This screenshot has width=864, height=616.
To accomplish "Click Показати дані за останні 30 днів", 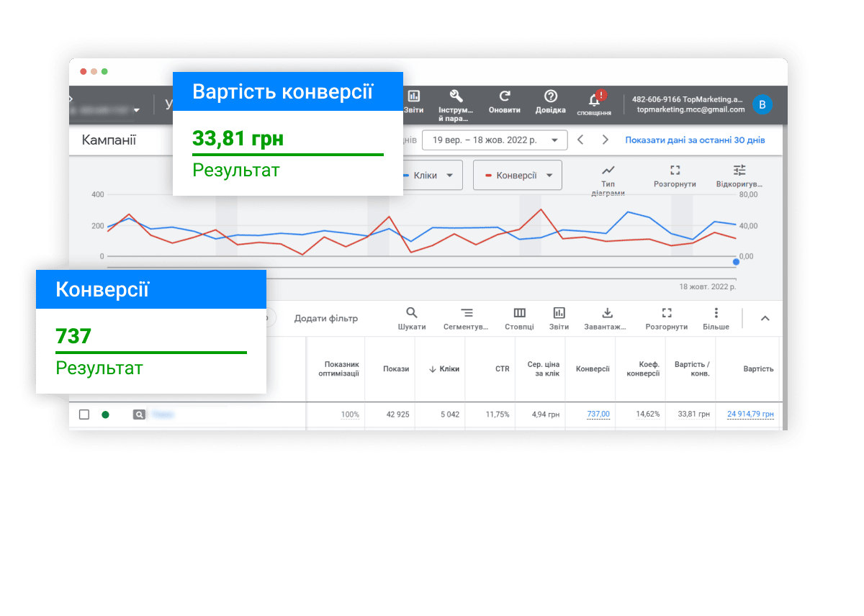I will pyautogui.click(x=695, y=140).
